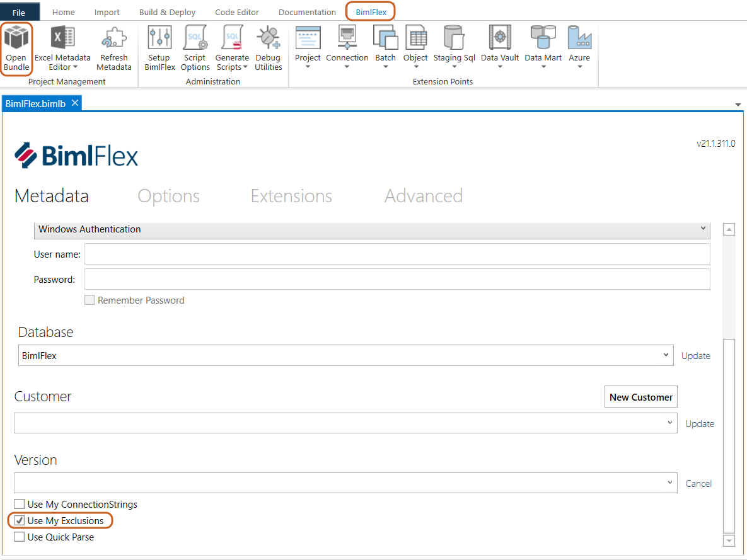Expand the Data Mart dropdown arrow

543,67
